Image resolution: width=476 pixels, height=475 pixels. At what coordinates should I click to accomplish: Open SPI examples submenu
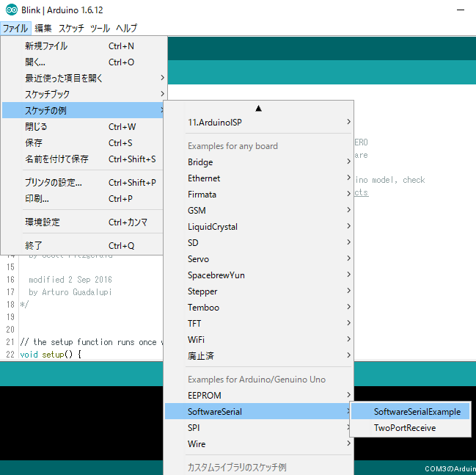257,427
